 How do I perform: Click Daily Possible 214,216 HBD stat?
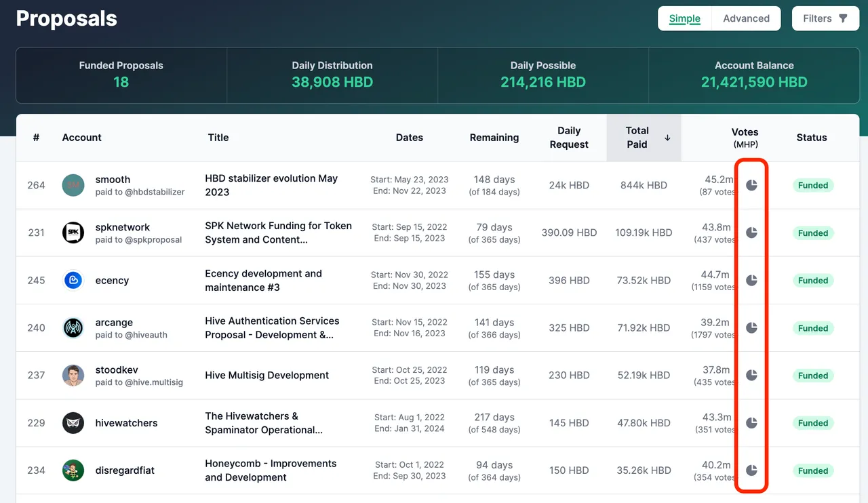[x=543, y=75]
